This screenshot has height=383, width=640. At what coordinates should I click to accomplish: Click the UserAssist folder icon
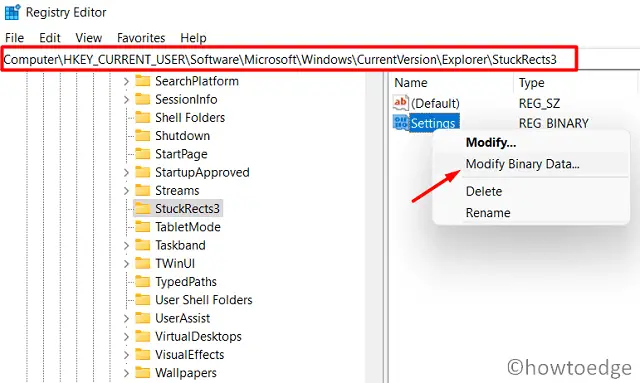[142, 318]
